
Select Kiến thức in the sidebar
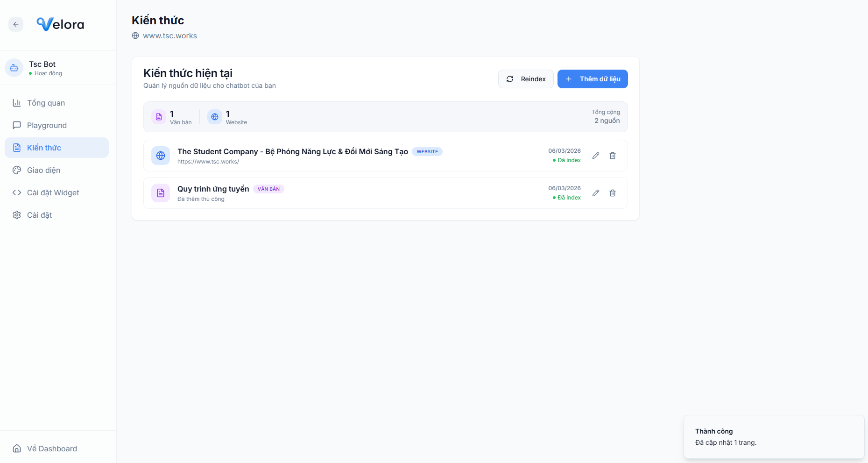coord(44,148)
